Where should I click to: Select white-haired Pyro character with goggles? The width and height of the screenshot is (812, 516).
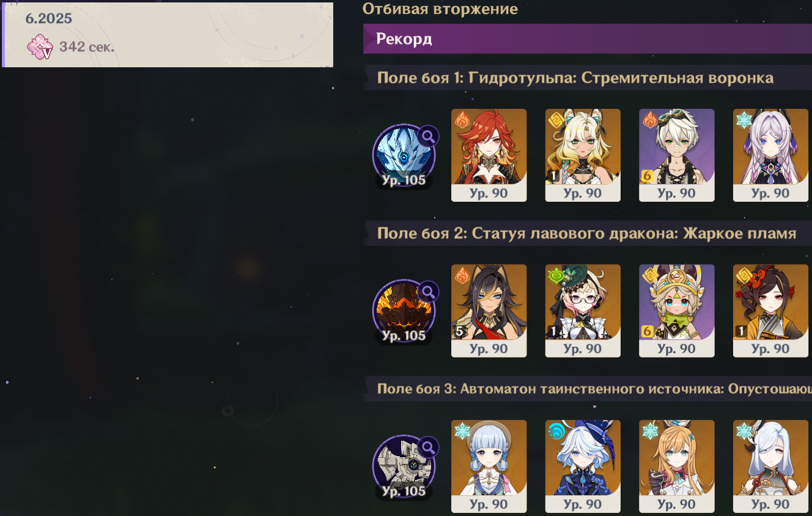(677, 155)
